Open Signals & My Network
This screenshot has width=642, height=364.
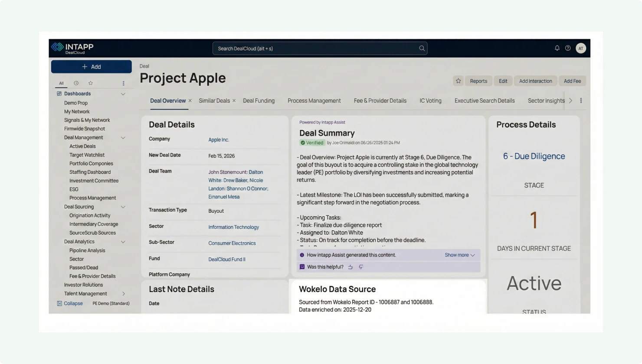tap(87, 120)
